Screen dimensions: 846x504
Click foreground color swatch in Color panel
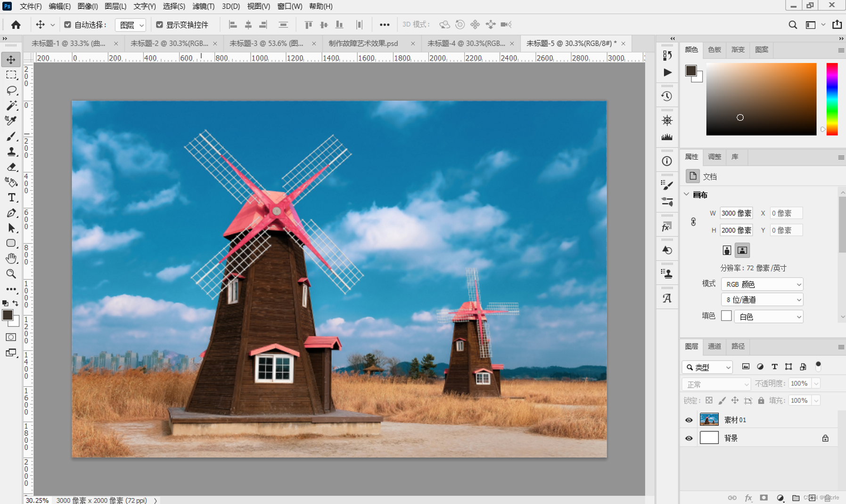pyautogui.click(x=690, y=71)
